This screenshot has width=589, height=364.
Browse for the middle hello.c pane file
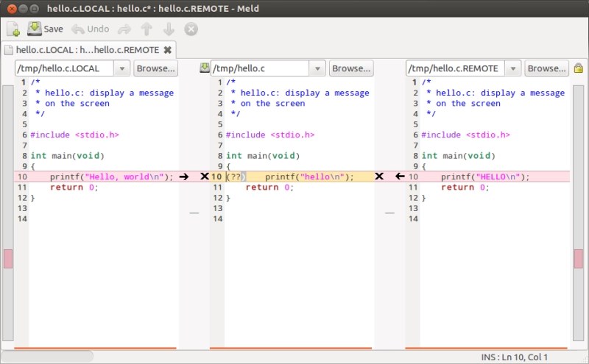tap(351, 68)
